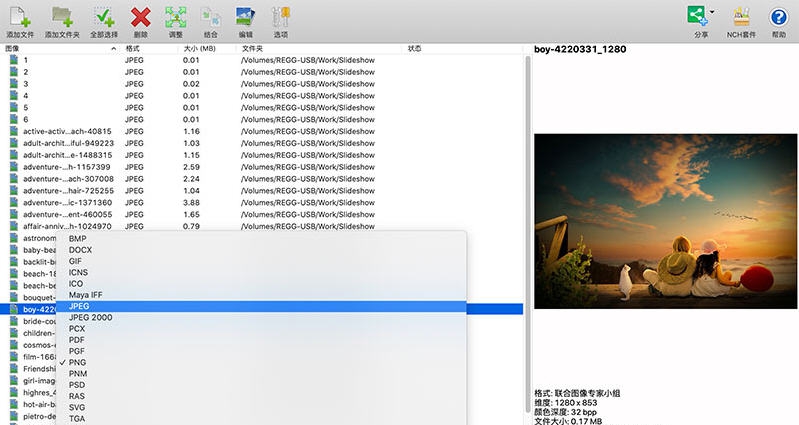Select file row named 6
The image size is (799, 425).
tap(261, 119)
